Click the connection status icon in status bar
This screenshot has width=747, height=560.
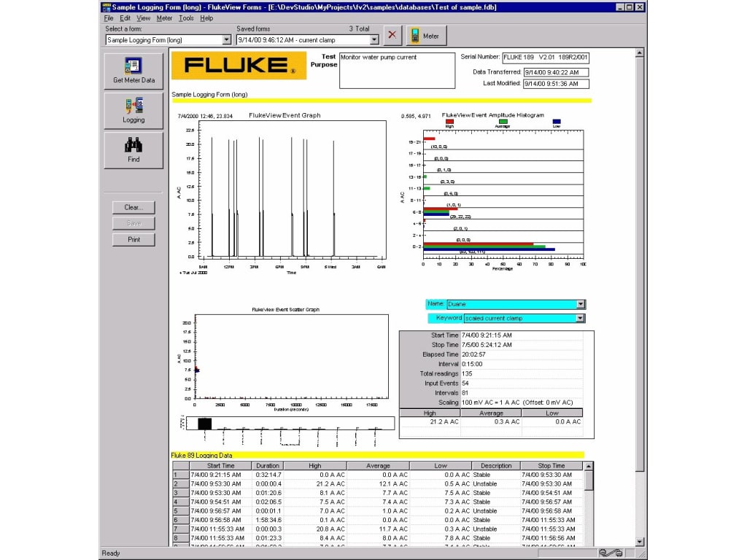611,553
